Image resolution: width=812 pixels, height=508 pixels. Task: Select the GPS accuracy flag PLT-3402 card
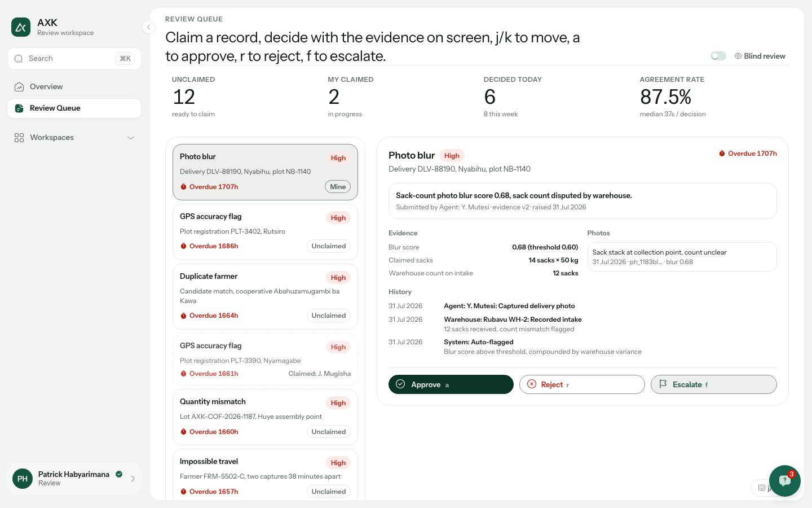click(265, 232)
